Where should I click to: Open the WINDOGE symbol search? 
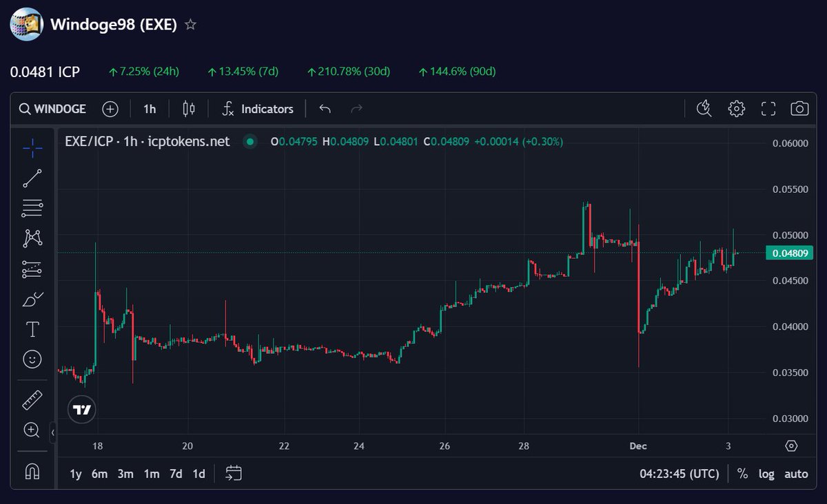tap(52, 109)
